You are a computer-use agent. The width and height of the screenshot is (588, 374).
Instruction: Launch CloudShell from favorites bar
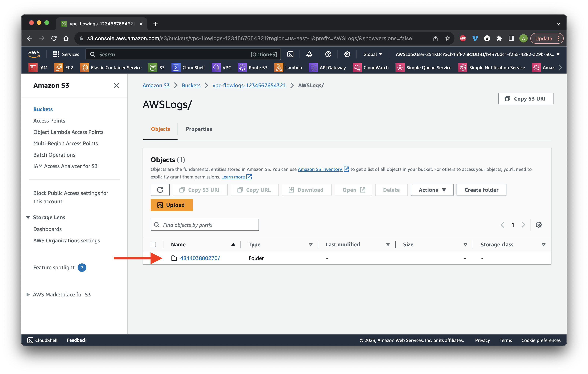(x=188, y=68)
